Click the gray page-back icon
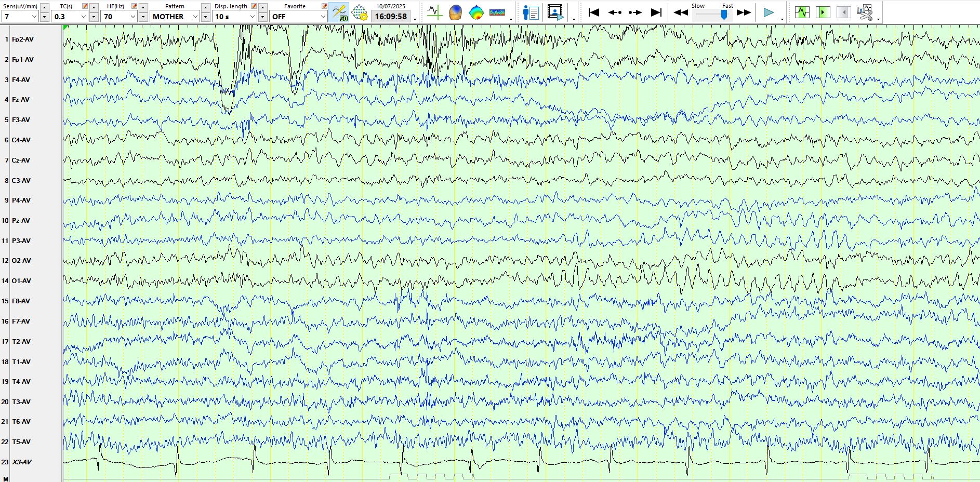Viewport: 980px width, 482px height. pyautogui.click(x=844, y=12)
